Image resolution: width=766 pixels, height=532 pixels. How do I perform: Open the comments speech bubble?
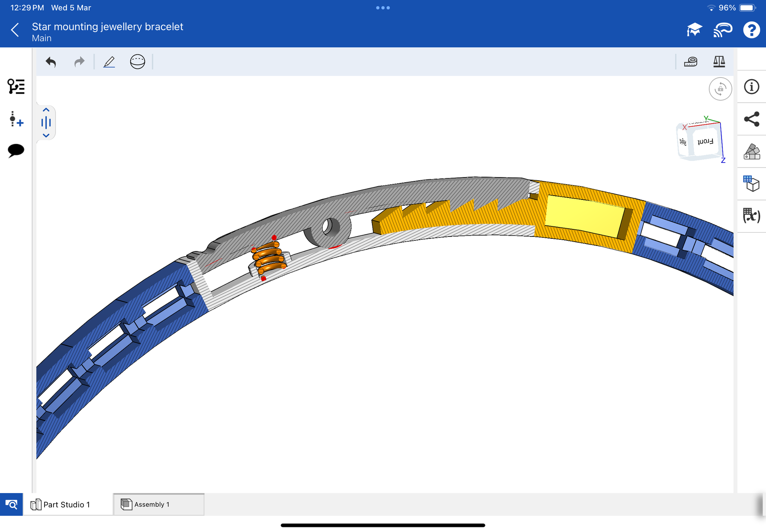(16, 150)
